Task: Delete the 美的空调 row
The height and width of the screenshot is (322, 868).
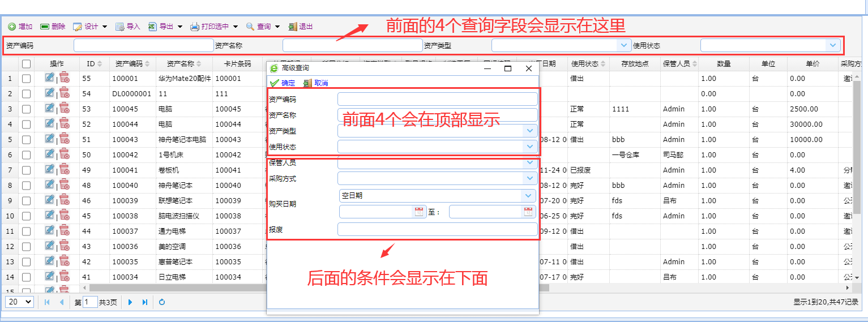Action: click(64, 246)
